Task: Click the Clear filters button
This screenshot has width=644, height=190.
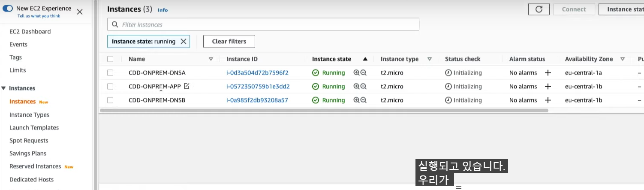Action: point(229,42)
